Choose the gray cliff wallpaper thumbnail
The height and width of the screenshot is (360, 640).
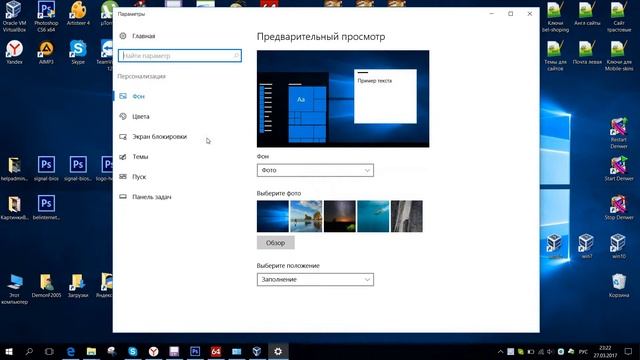coord(407,216)
